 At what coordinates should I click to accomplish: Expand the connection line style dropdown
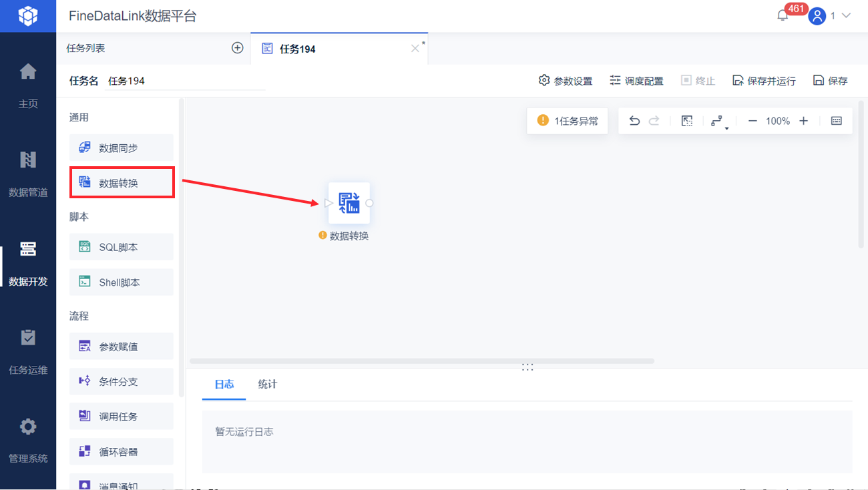click(x=718, y=121)
